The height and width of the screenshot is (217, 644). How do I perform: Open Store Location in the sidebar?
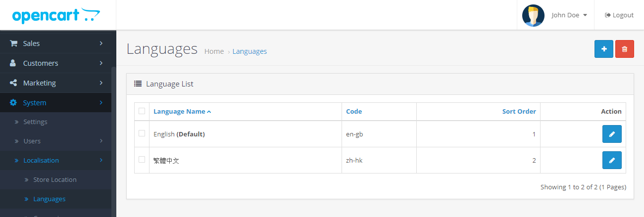click(x=55, y=179)
